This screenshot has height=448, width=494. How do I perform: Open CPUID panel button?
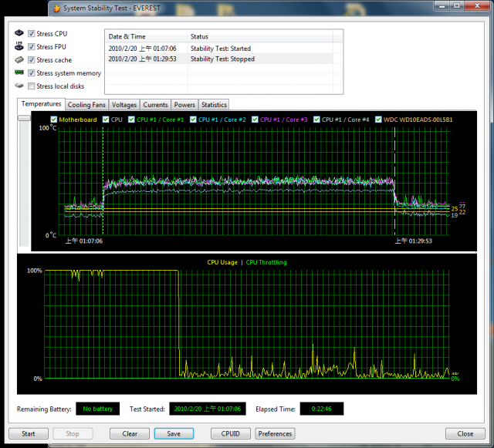pyautogui.click(x=230, y=434)
